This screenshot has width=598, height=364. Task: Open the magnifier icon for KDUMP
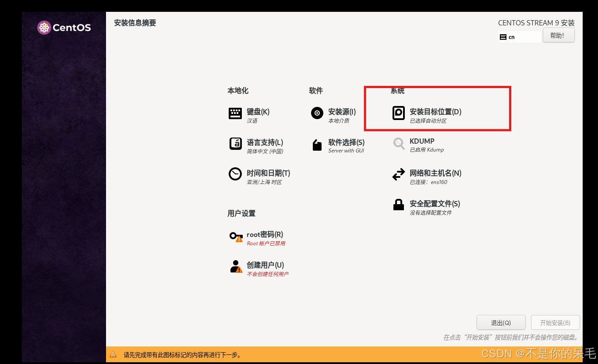(399, 144)
